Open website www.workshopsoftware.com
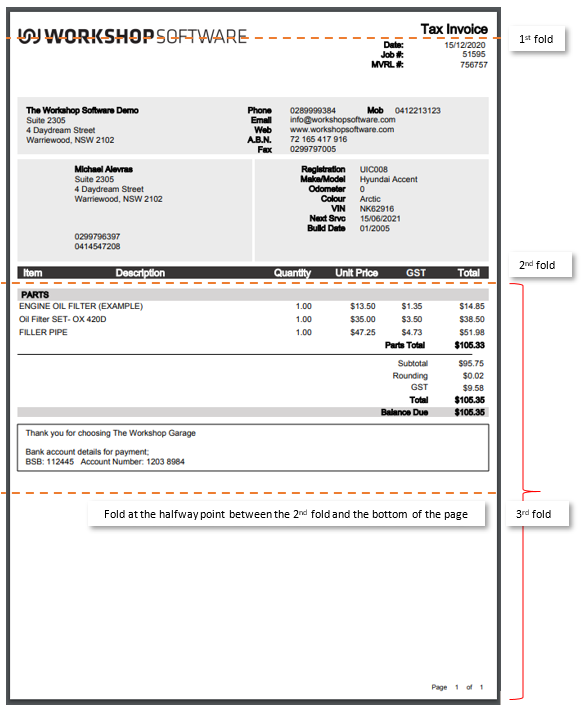Viewport: 588px width, 716px height. tap(342, 130)
